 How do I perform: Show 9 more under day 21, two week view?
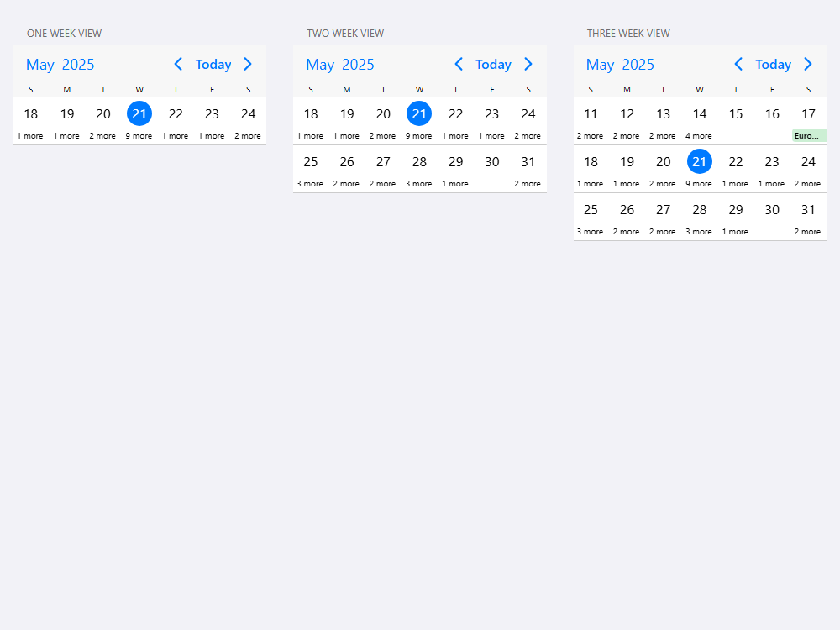pos(418,136)
